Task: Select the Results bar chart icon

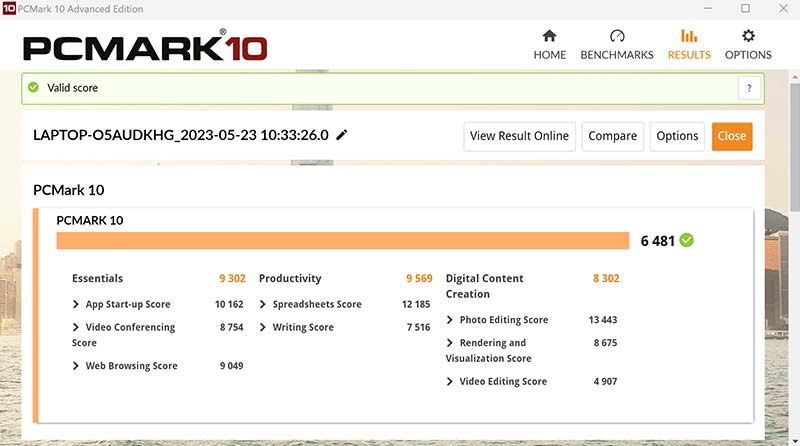Action: (x=689, y=36)
